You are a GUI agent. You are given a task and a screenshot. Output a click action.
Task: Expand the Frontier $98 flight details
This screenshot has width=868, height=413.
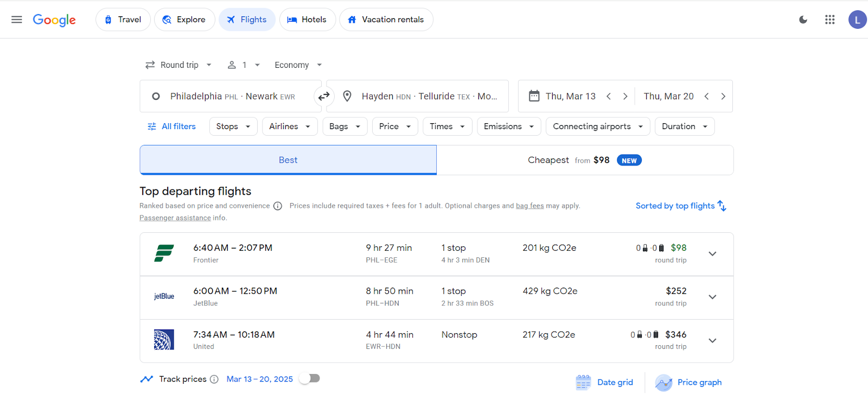click(713, 254)
